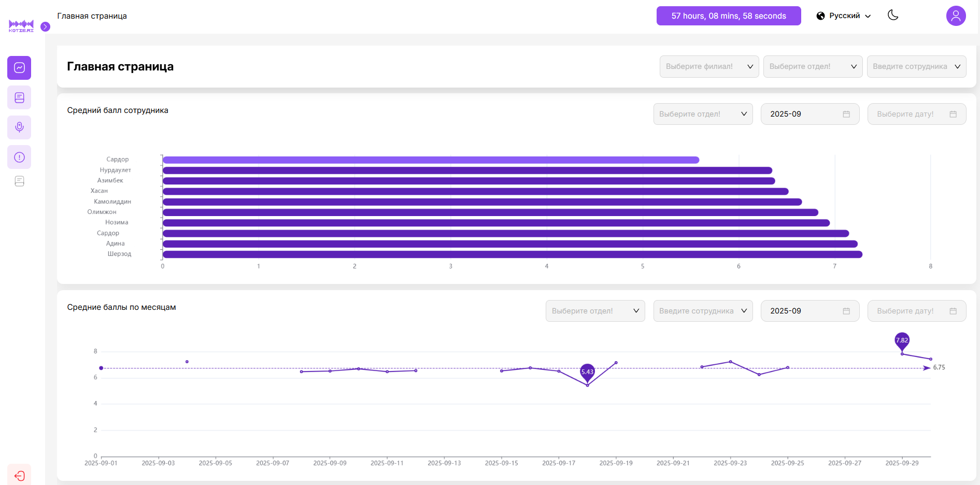Click the logout icon at sidebar bottom
Viewport: 980px width, 485px height.
[19, 476]
